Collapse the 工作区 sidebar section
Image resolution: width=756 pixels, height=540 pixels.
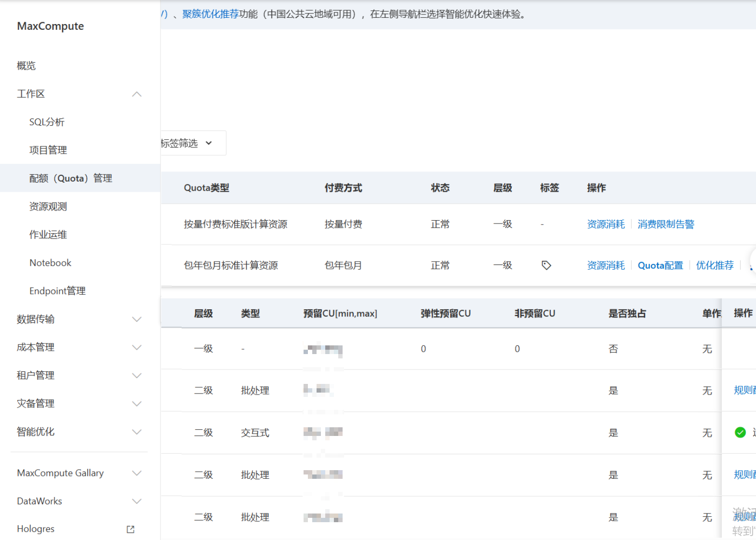coord(137,94)
